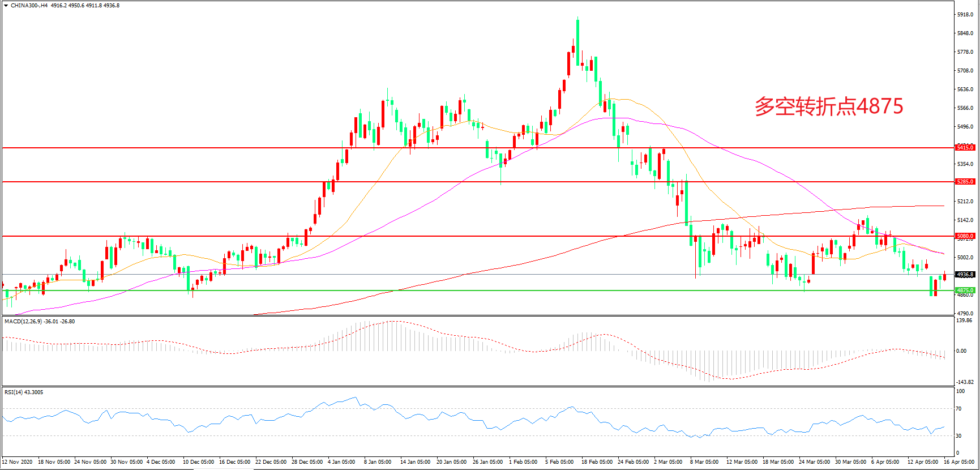This screenshot has width=980, height=470.
Task: Click the 8 Jan 05:00 time axis label
Action: coord(377,462)
